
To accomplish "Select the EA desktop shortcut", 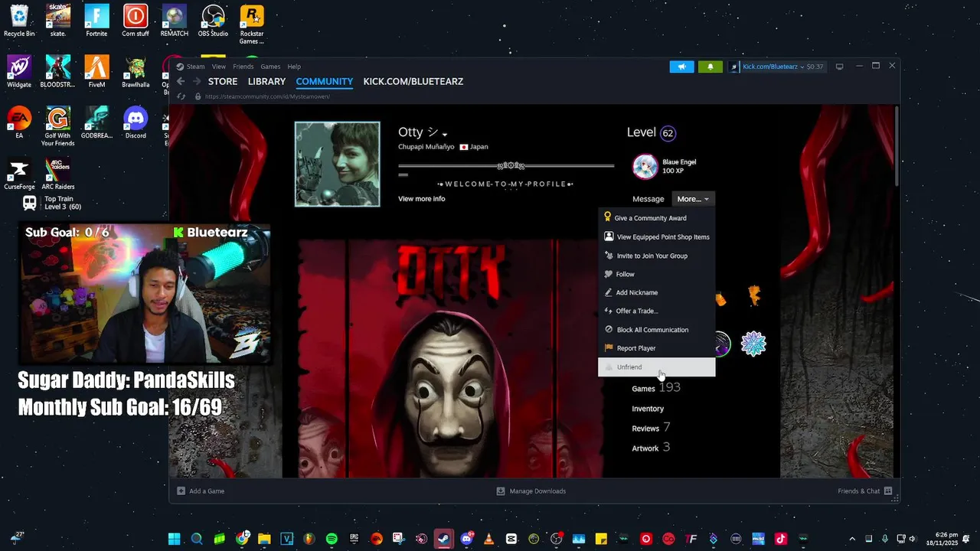I will [x=19, y=122].
